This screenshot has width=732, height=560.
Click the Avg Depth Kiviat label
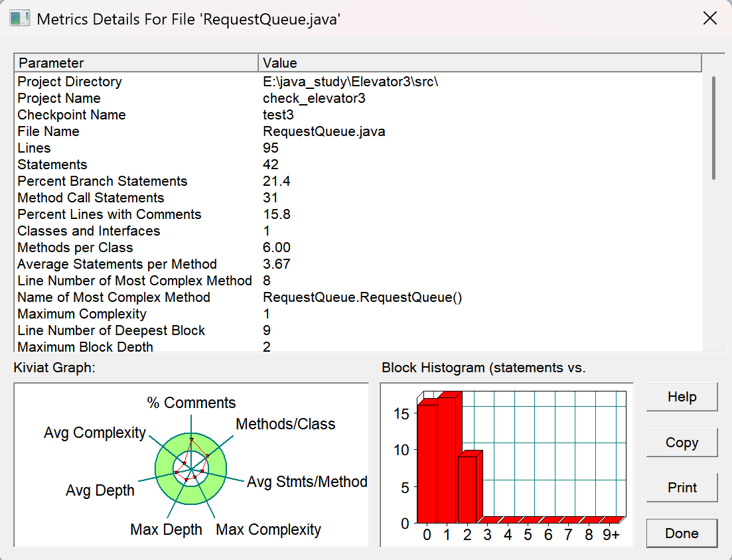coord(100,490)
